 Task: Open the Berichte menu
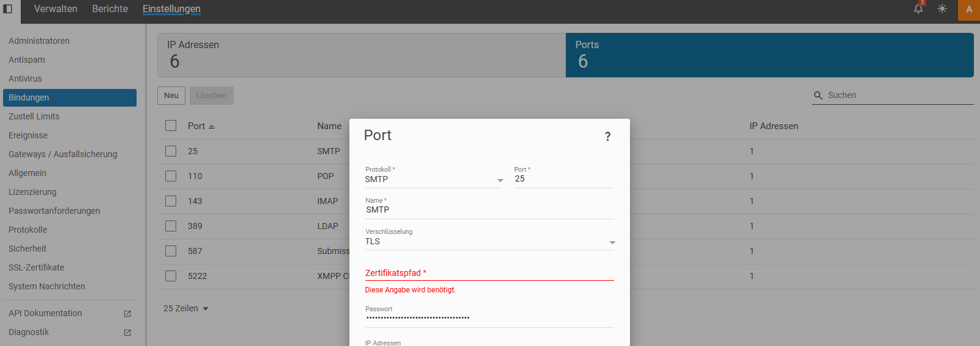click(110, 9)
